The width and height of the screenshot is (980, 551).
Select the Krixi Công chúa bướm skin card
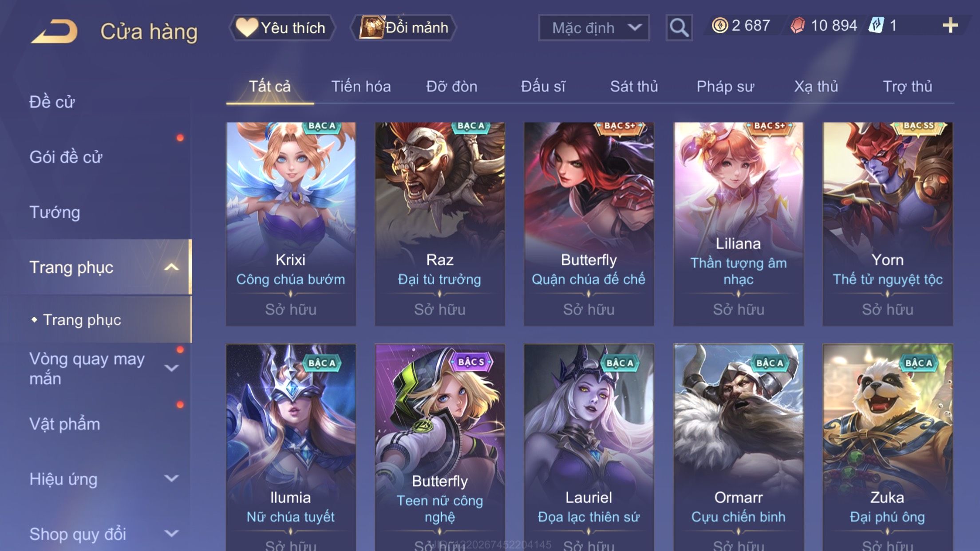291,224
